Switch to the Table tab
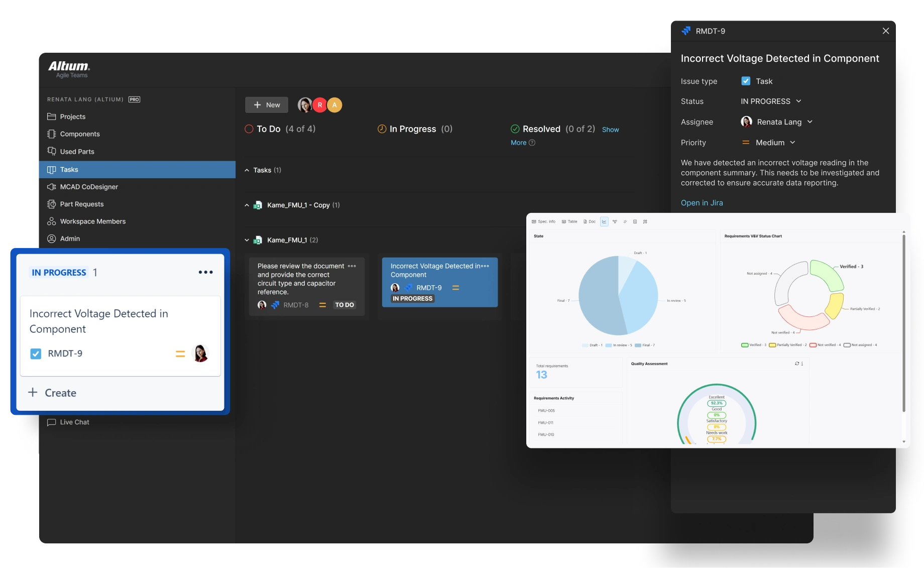 [x=569, y=221]
